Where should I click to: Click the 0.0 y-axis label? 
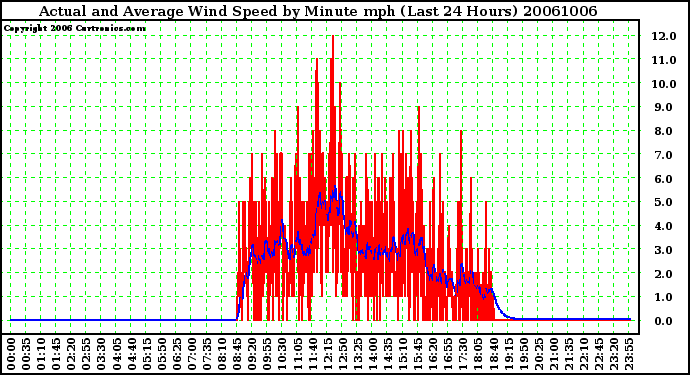tap(663, 321)
